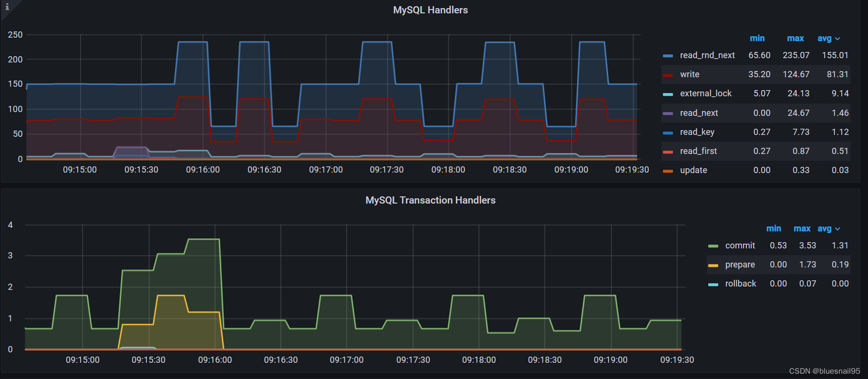Image resolution: width=868 pixels, height=379 pixels.
Task: Change color of commit series swatch
Action: [x=713, y=246]
